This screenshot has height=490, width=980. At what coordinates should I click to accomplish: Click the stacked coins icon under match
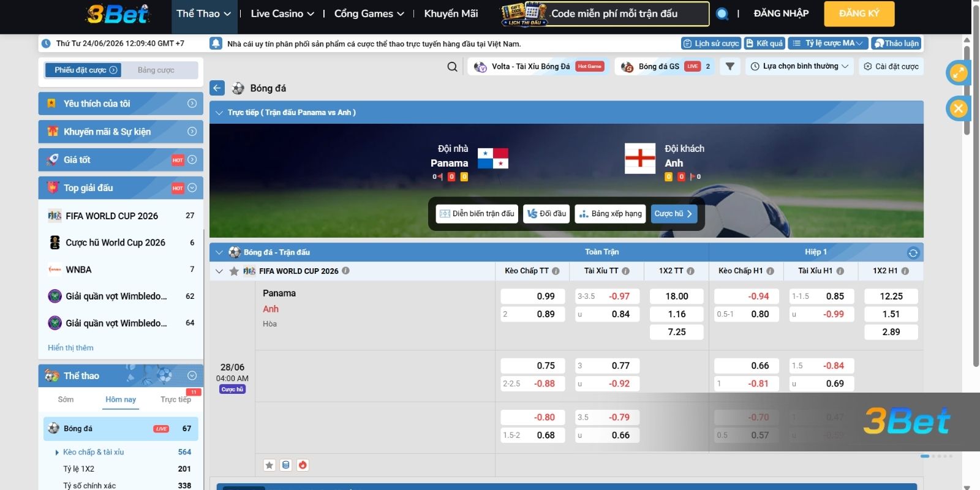[x=285, y=465]
